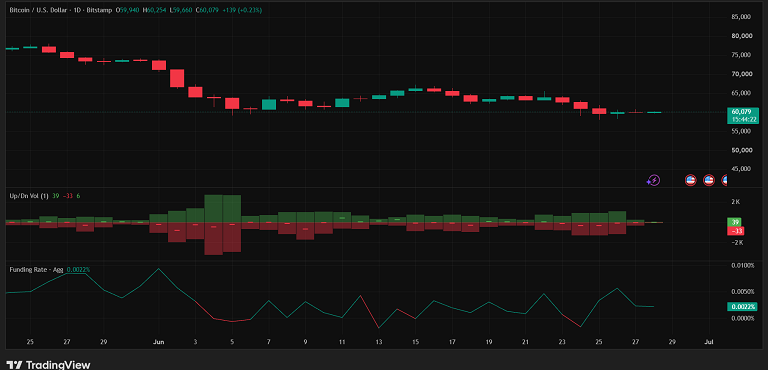Click the 80,000 price scale label

(x=742, y=36)
